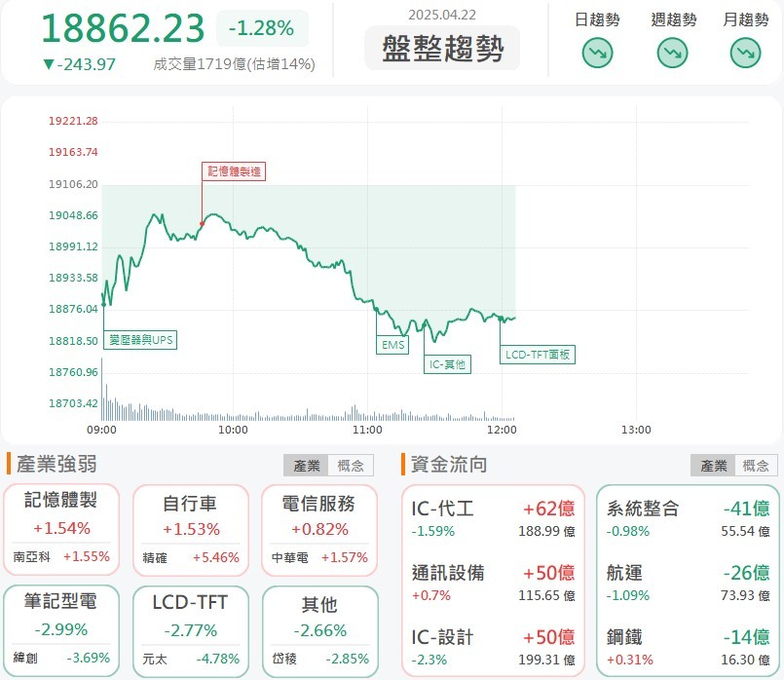Image resolution: width=784 pixels, height=680 pixels.
Task: Open the 電信服務 +0.82% industry card
Action: pyautogui.click(x=319, y=530)
